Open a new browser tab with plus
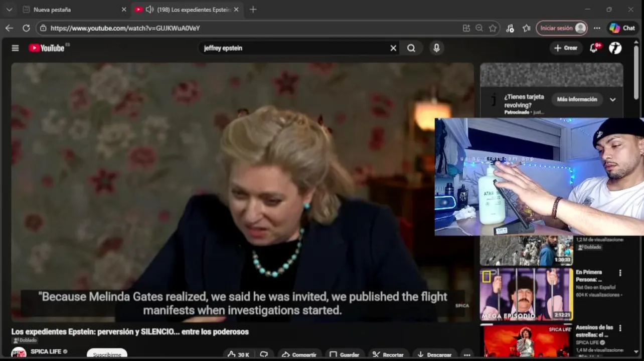The width and height of the screenshot is (644, 361). 253,10
